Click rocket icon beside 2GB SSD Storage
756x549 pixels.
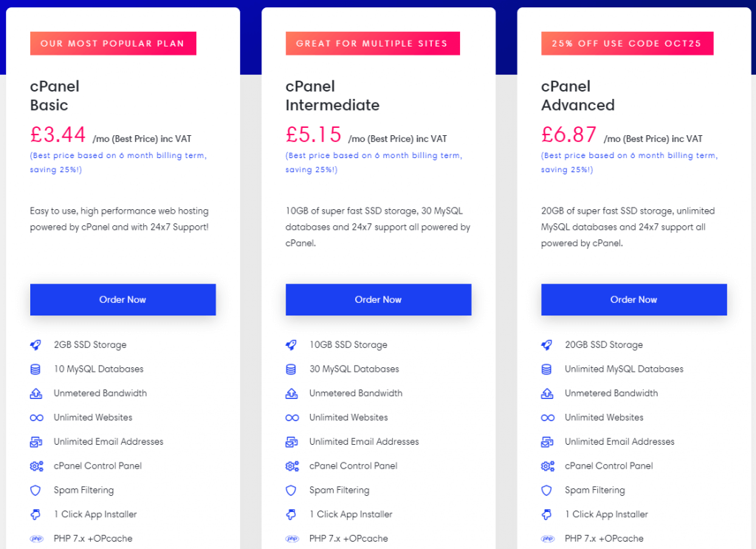coord(35,345)
